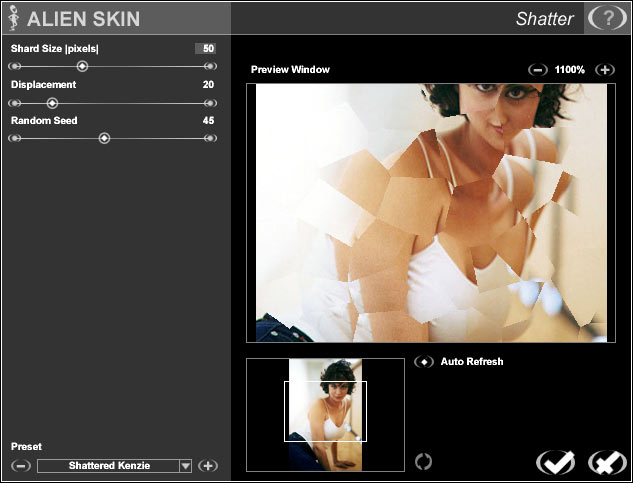633x483 pixels.
Task: Increase Displacement with right slider end
Action: 210,103
